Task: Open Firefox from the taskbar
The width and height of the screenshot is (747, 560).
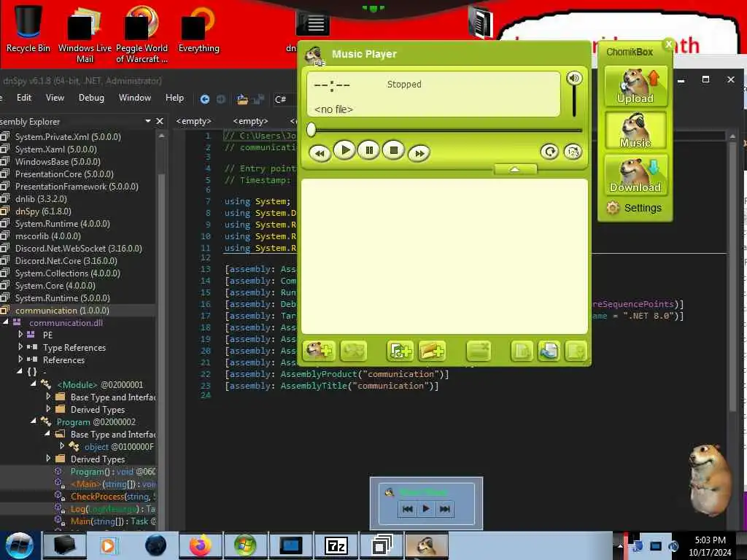Action: click(201, 545)
